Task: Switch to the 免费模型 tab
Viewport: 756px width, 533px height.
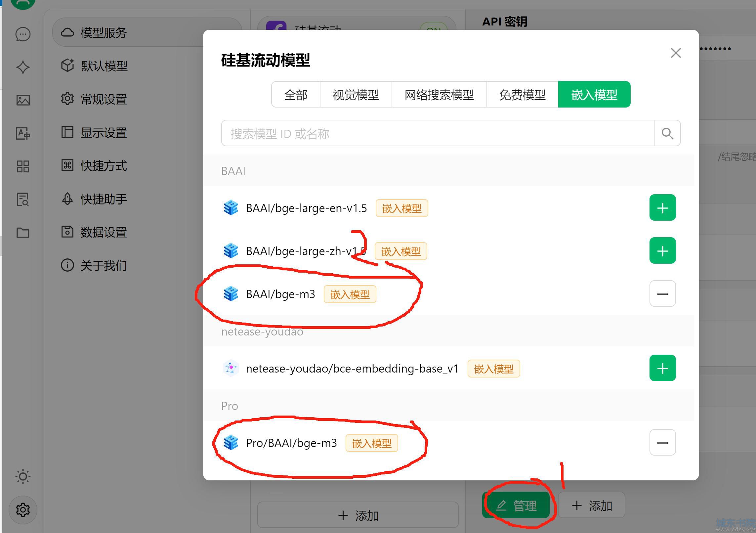Action: pyautogui.click(x=523, y=95)
